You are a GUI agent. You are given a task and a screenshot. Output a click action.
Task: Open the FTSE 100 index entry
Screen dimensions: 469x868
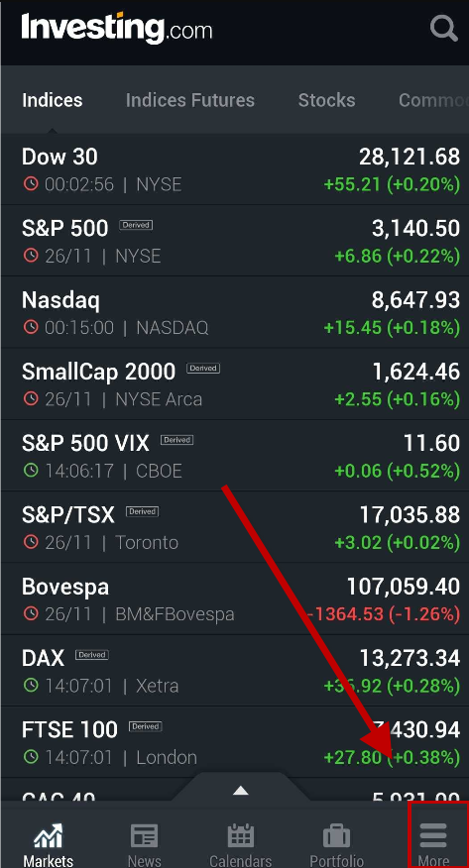235,742
